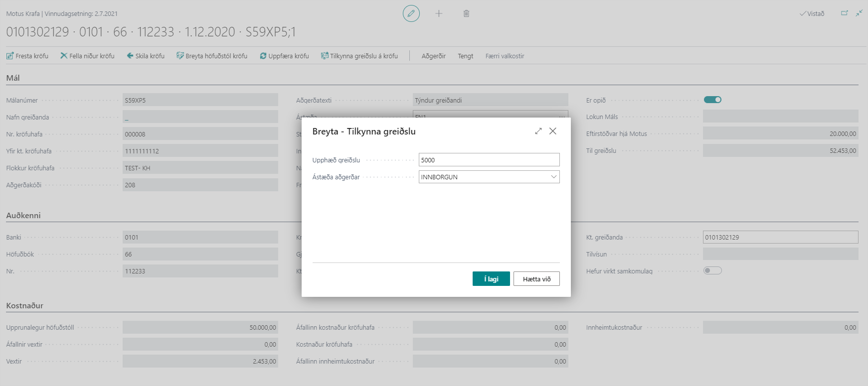This screenshot has height=386, width=868.
Task: Click the trash delete icon
Action: click(466, 13)
